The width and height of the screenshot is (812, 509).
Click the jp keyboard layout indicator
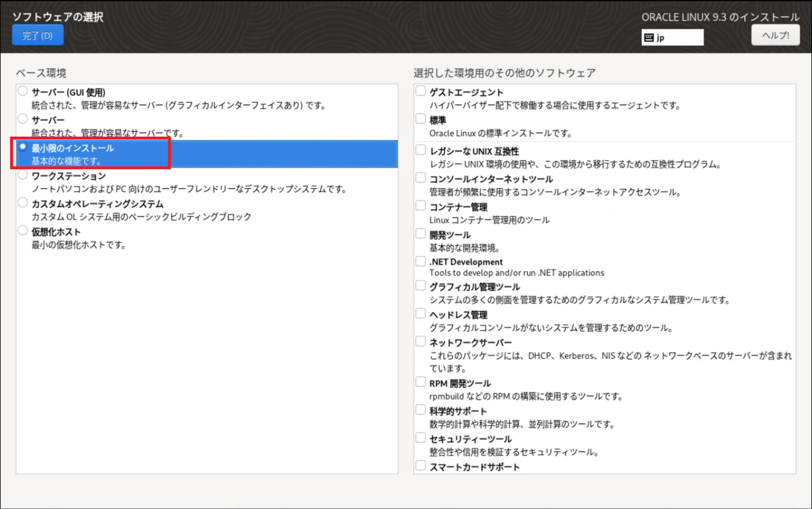(672, 37)
